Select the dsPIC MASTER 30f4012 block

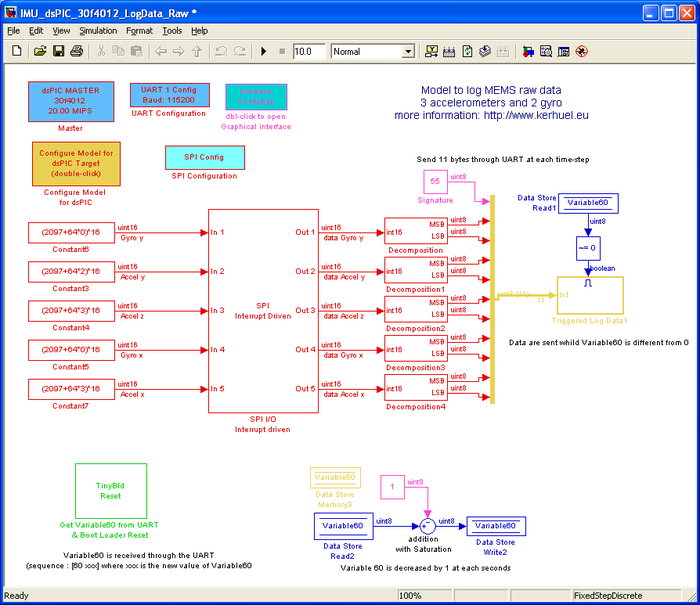pyautogui.click(x=70, y=102)
